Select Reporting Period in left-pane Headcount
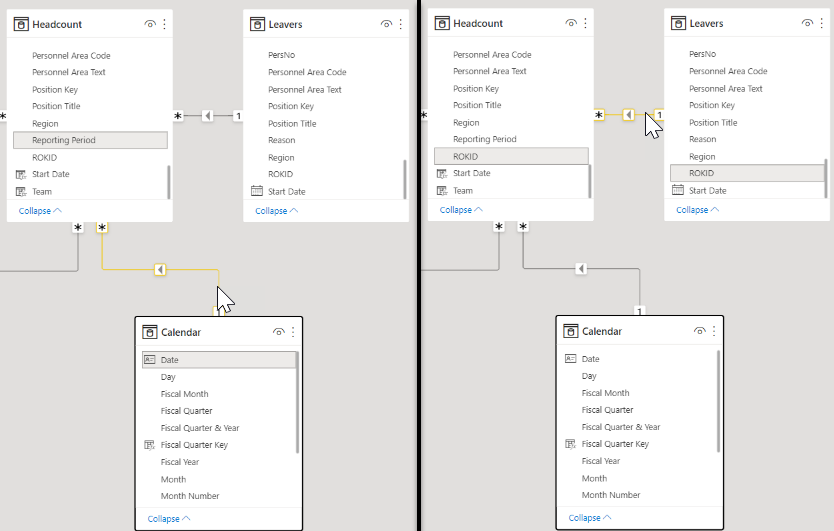Image resolution: width=834 pixels, height=531 pixels. (x=90, y=140)
